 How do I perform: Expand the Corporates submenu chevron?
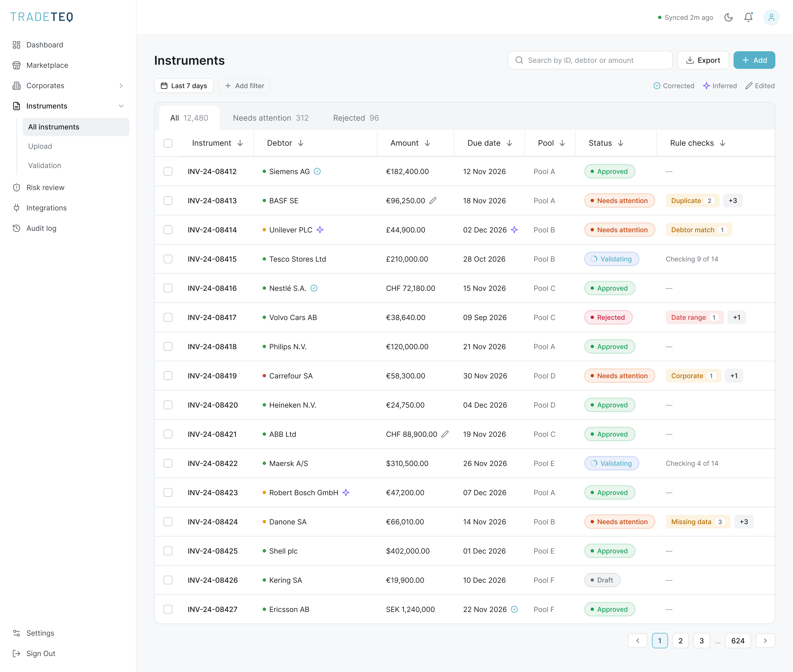click(x=121, y=86)
